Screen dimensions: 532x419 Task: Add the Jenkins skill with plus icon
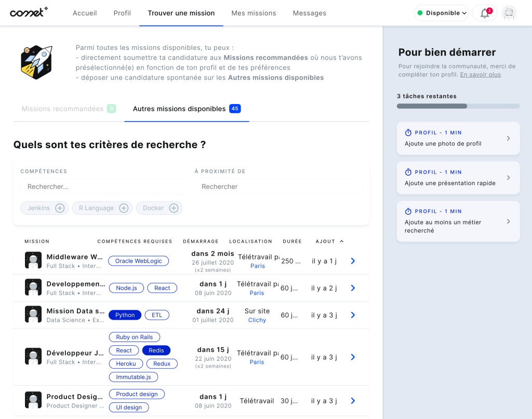click(60, 208)
